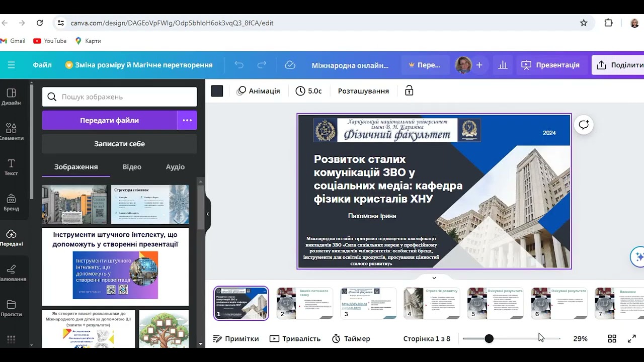644x362 pixels.
Task: Click the redo arrow
Action: coord(262,65)
